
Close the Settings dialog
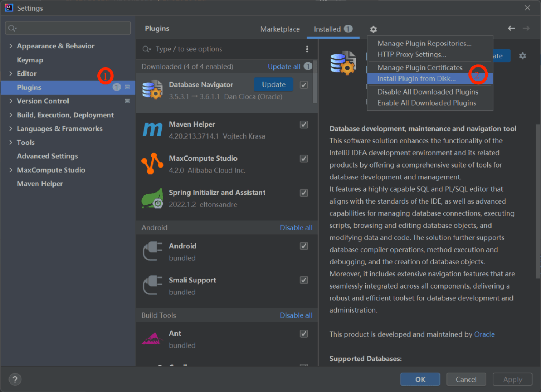(x=527, y=8)
